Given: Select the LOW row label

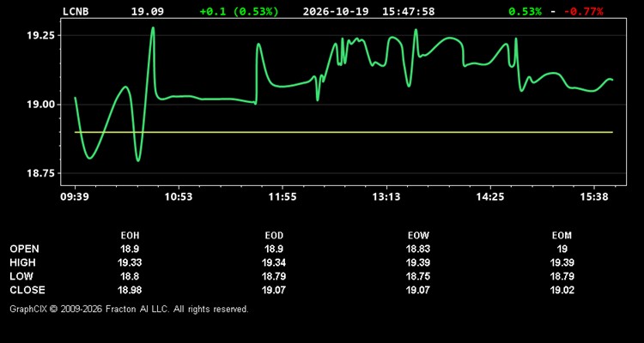Looking at the screenshot, I should click(21, 276).
